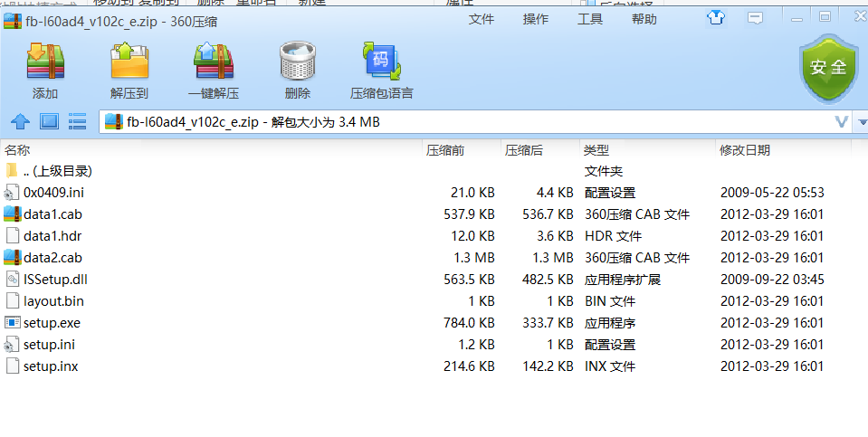Image resolution: width=868 pixels, height=437 pixels.
Task: Open the .. (上级目录) parent folder
Action: [56, 171]
